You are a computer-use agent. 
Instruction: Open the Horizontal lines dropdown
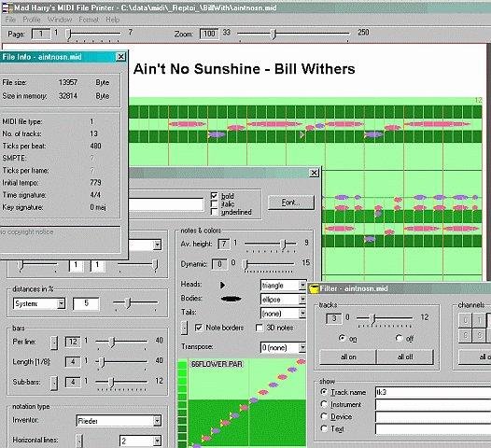pyautogui.click(x=158, y=441)
